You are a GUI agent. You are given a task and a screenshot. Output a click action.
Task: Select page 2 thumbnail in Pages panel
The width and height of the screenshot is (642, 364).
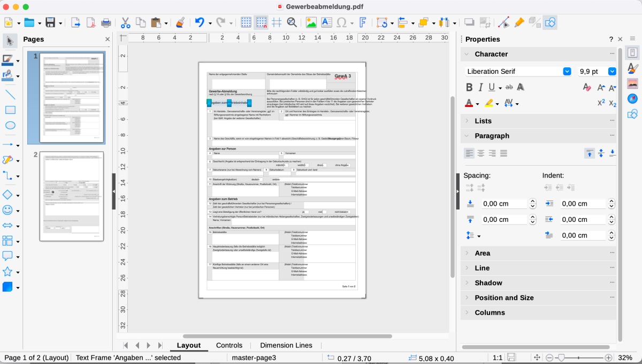click(71, 196)
